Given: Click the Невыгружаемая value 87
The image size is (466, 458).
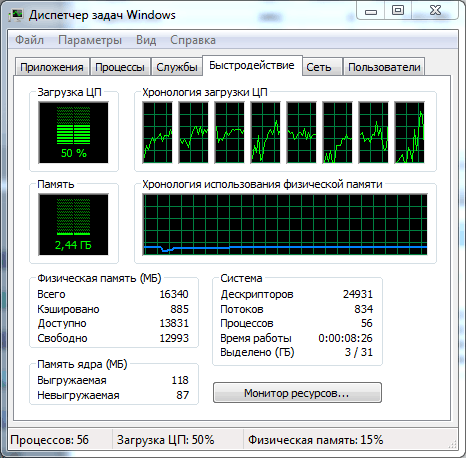Looking at the screenshot, I should coord(183,395).
